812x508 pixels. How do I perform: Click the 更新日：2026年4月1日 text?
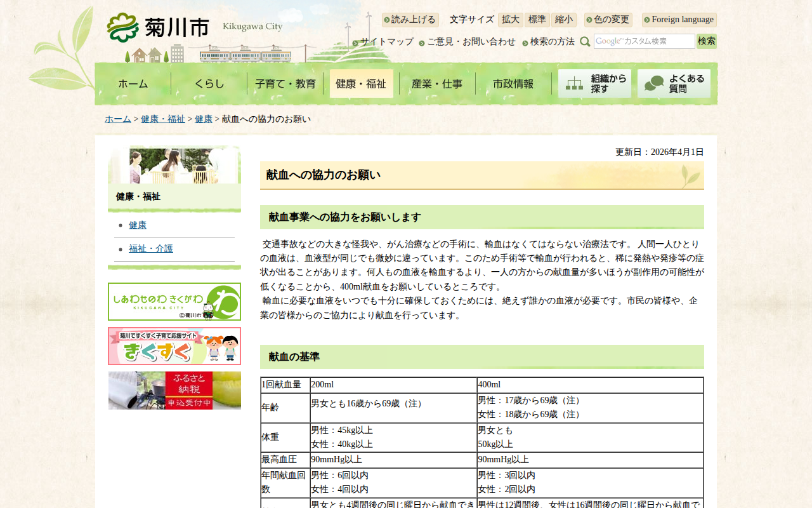tap(660, 152)
